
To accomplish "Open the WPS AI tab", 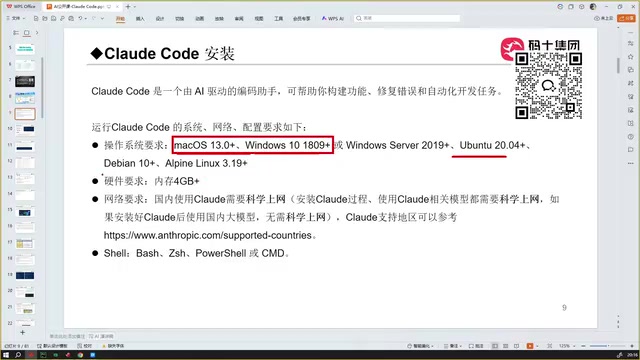I will click(x=333, y=18).
